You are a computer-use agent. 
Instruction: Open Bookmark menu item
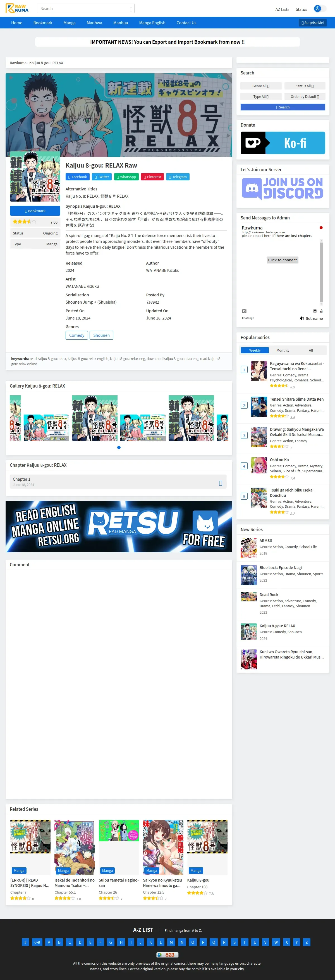[43, 23]
